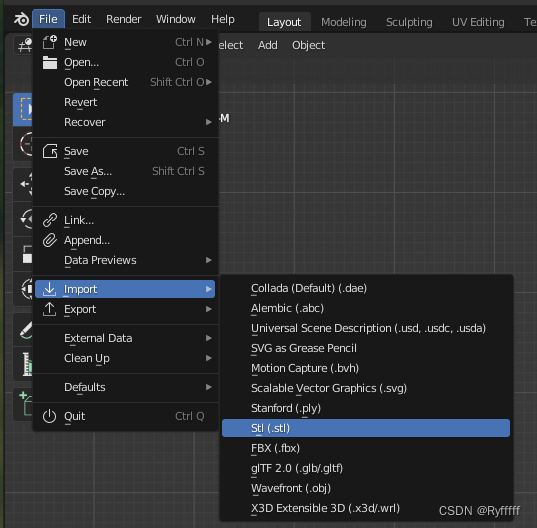
Task: Choose FBX (.fbx) import option
Action: click(366, 448)
